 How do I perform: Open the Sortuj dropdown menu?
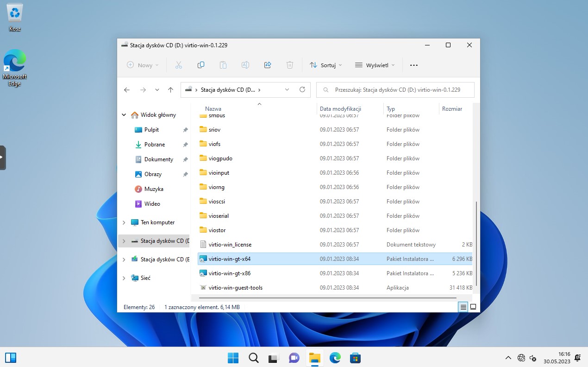click(x=326, y=65)
